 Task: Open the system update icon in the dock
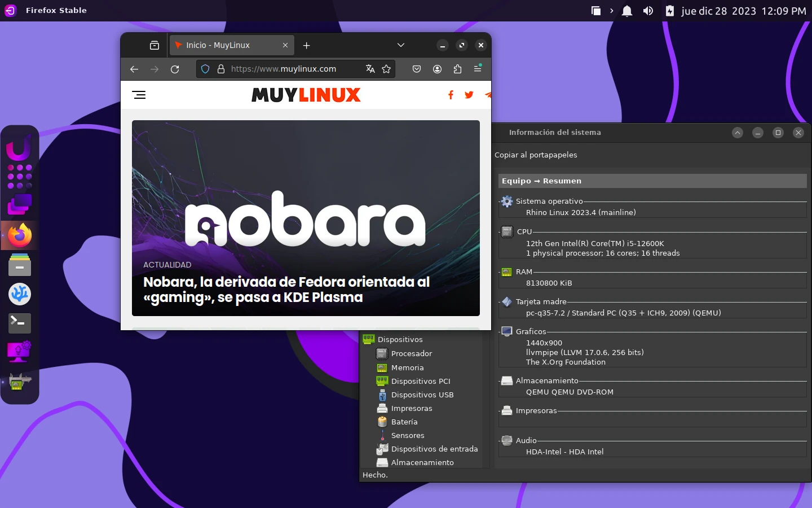20,351
